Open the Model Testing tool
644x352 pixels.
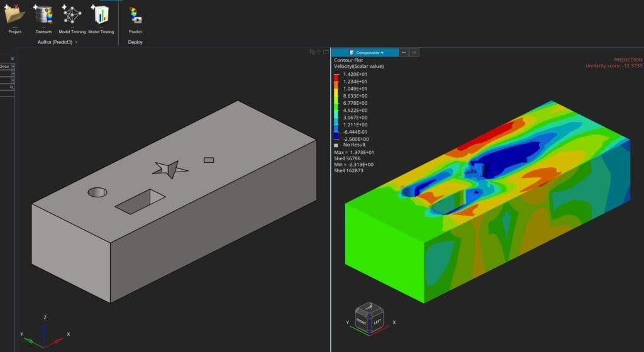click(x=101, y=19)
